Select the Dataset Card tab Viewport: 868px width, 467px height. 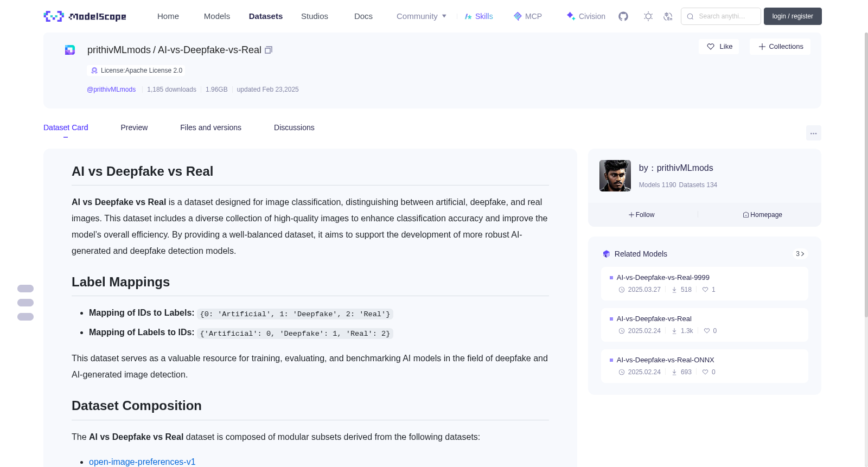66,127
